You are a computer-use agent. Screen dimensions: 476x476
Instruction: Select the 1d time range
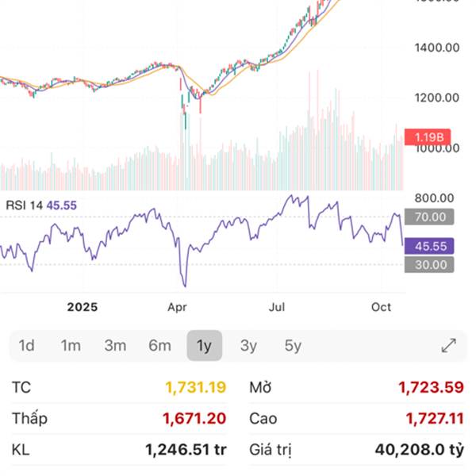[x=27, y=345]
